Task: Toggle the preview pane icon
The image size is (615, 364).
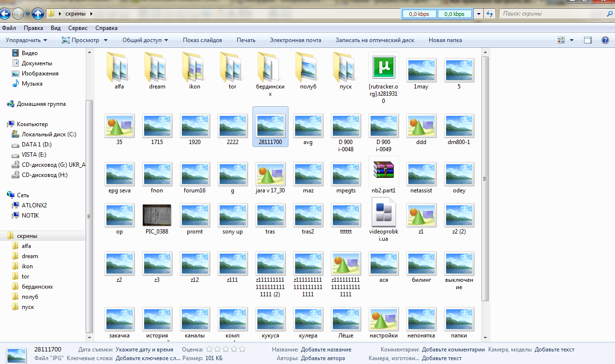Action: click(x=588, y=40)
